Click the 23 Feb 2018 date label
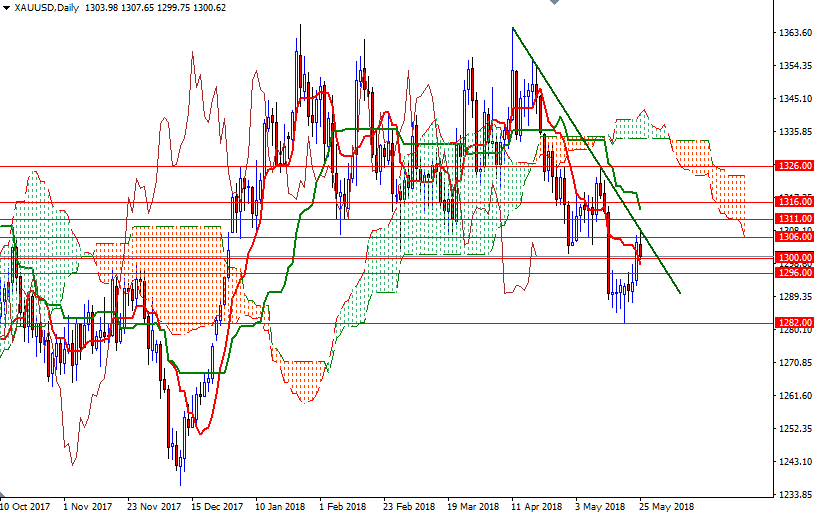The height and width of the screenshot is (514, 814). (409, 507)
